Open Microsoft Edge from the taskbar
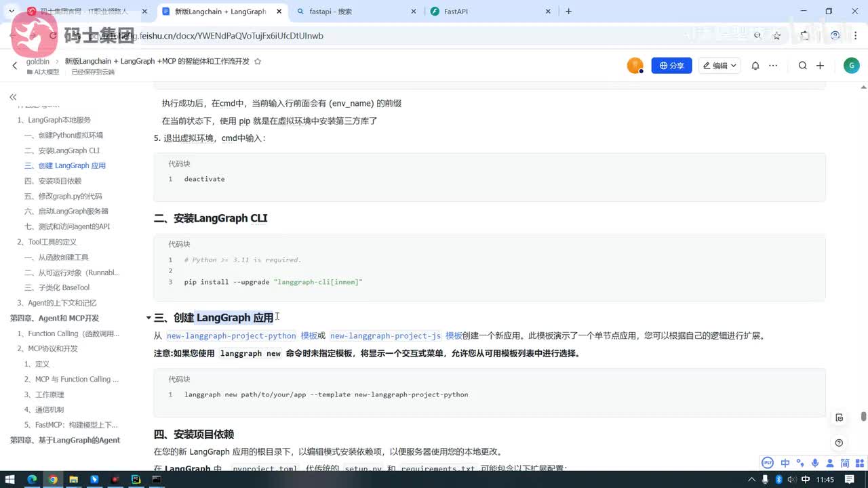The height and width of the screenshot is (488, 868). point(32,479)
